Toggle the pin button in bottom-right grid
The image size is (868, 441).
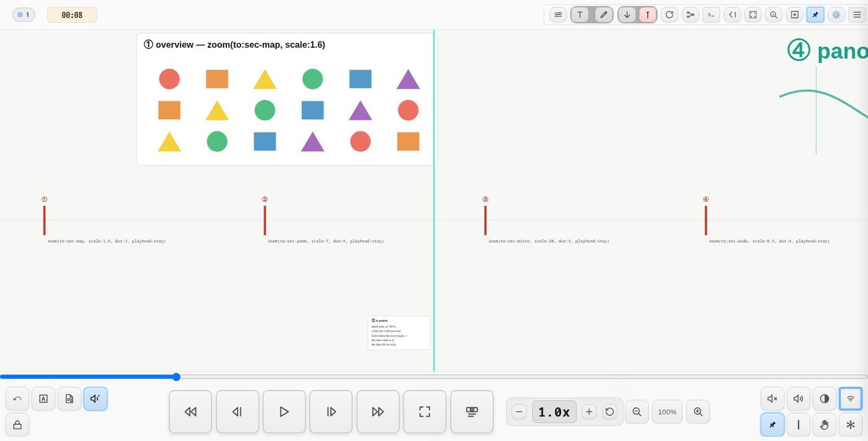[x=773, y=425]
